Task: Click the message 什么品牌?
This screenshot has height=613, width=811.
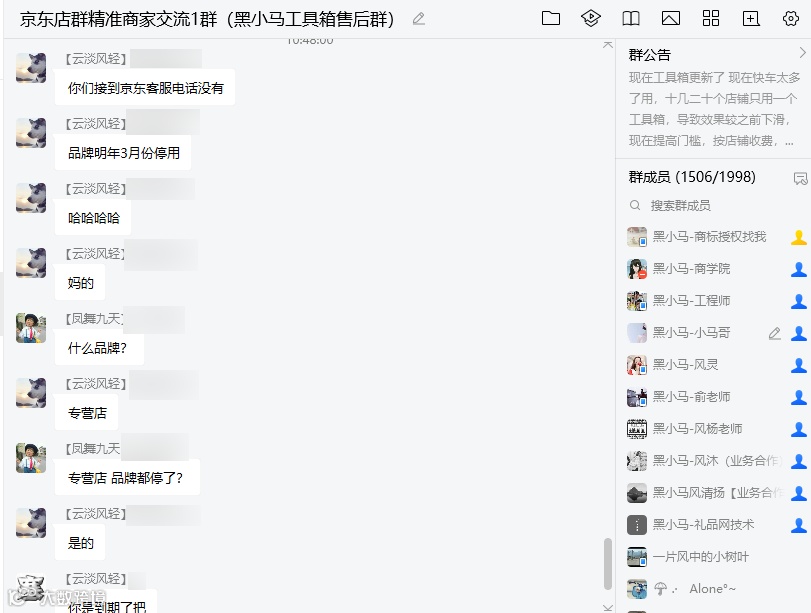Action: pos(99,348)
